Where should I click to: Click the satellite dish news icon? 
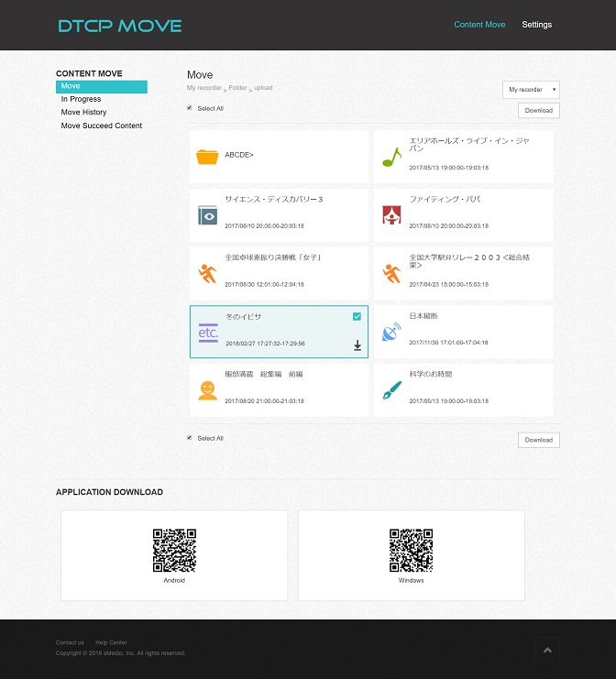point(391,332)
